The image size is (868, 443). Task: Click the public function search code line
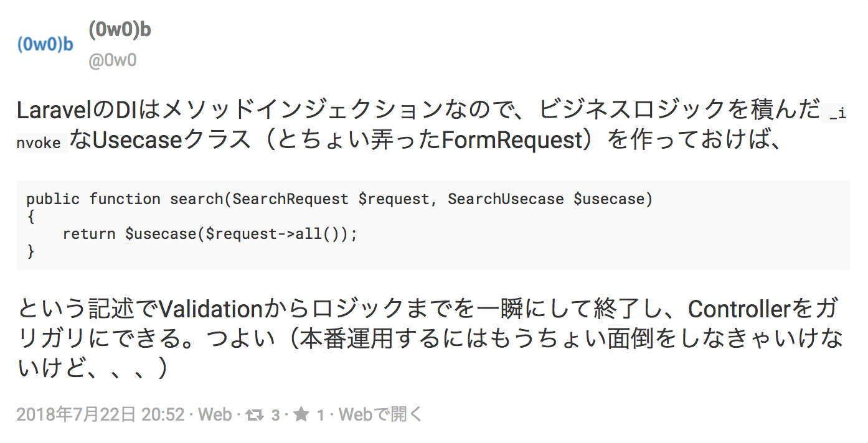(339, 199)
